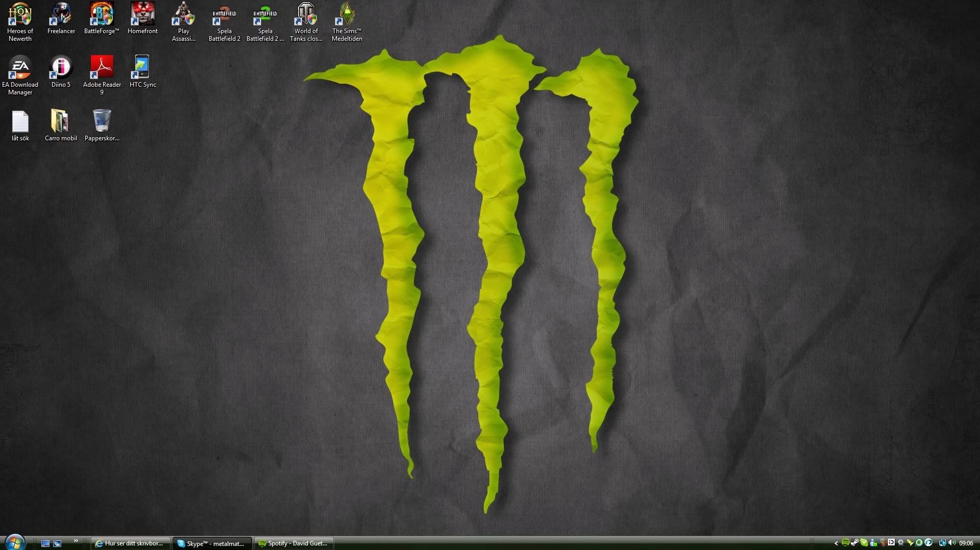Click the Homefront game icon
980x550 pixels.
142,18
